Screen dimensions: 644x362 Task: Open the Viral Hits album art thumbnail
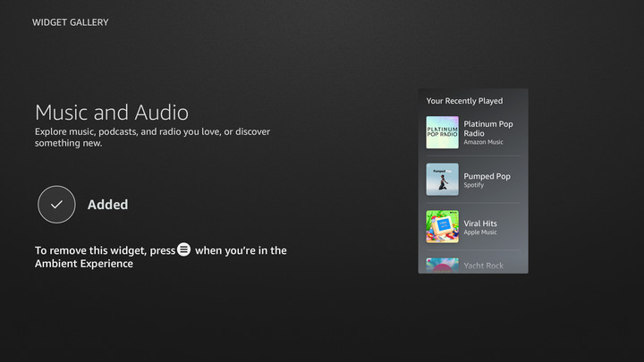[x=443, y=226]
